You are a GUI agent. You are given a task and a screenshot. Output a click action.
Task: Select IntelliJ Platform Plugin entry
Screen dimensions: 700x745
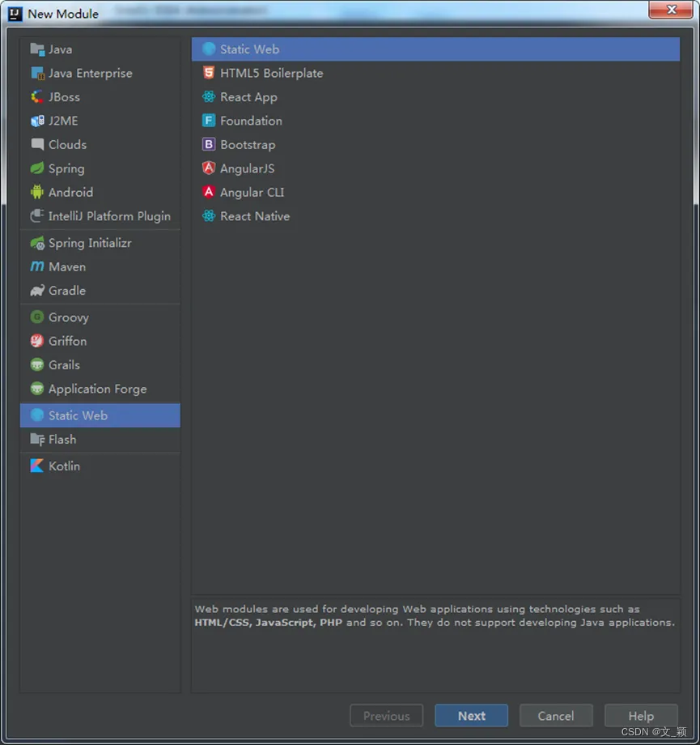(109, 216)
